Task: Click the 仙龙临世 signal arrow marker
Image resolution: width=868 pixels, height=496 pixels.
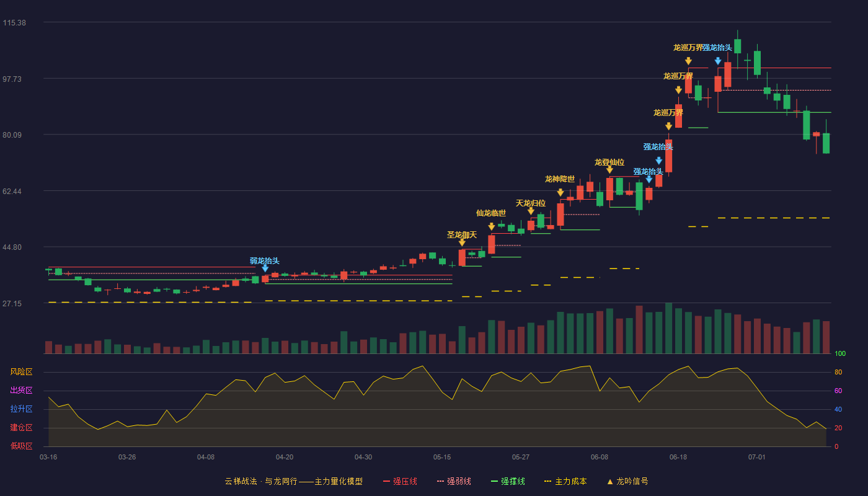Action: pyautogui.click(x=492, y=227)
